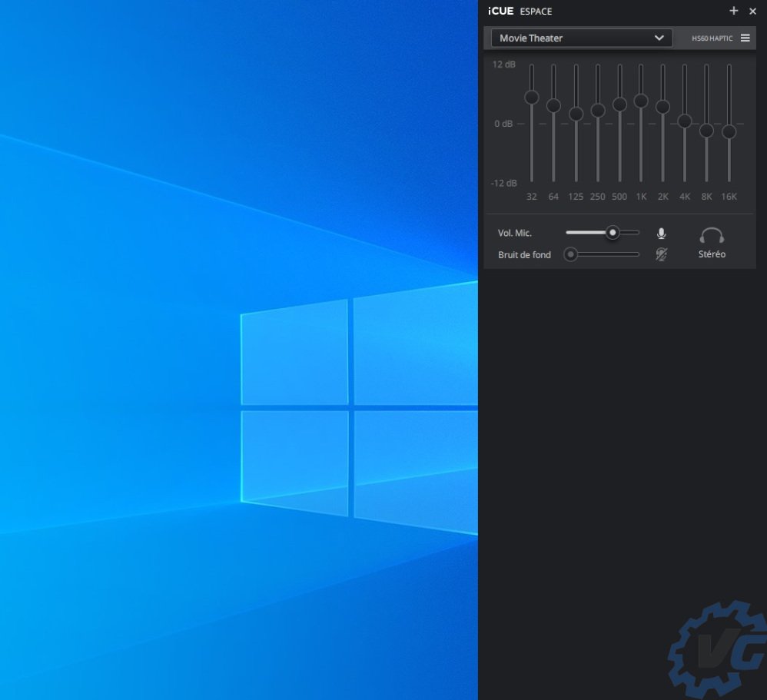Click the plus icon in iCUE header
767x700 pixels.
(x=733, y=11)
